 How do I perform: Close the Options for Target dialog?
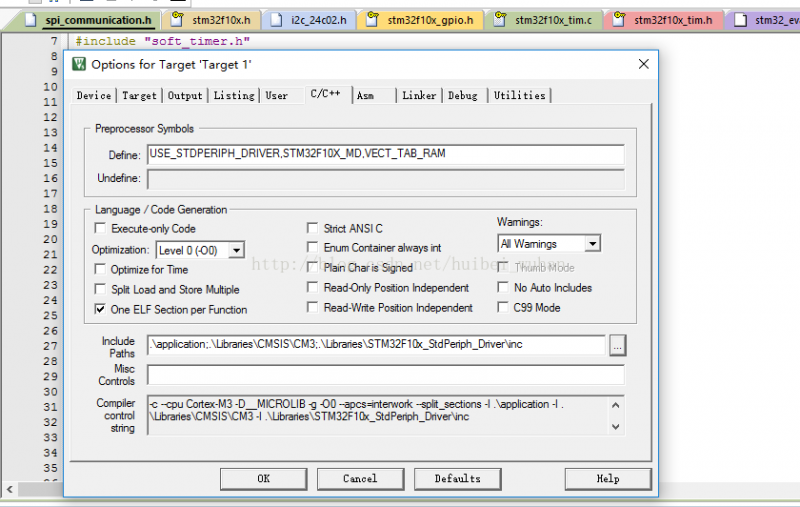click(643, 64)
